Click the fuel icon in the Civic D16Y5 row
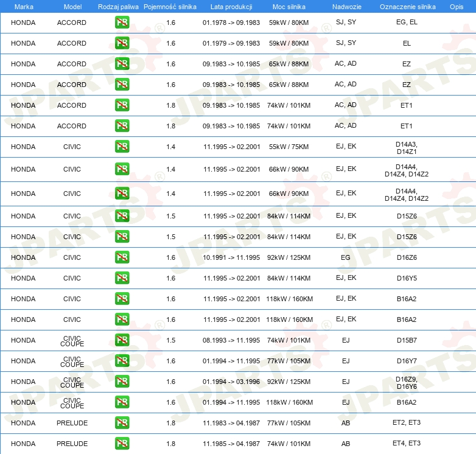Image resolution: width=476 pixels, height=454 pixels. (122, 278)
